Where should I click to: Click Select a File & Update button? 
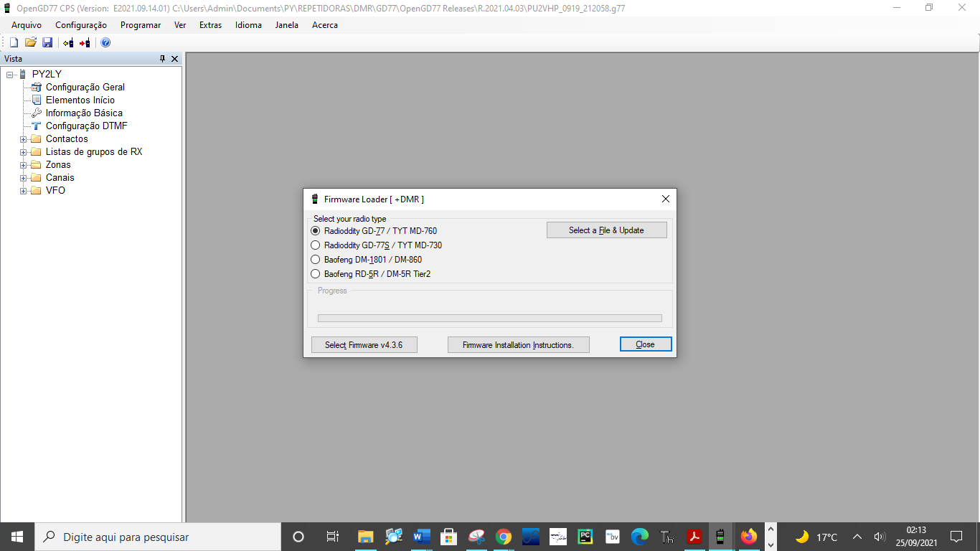(606, 230)
